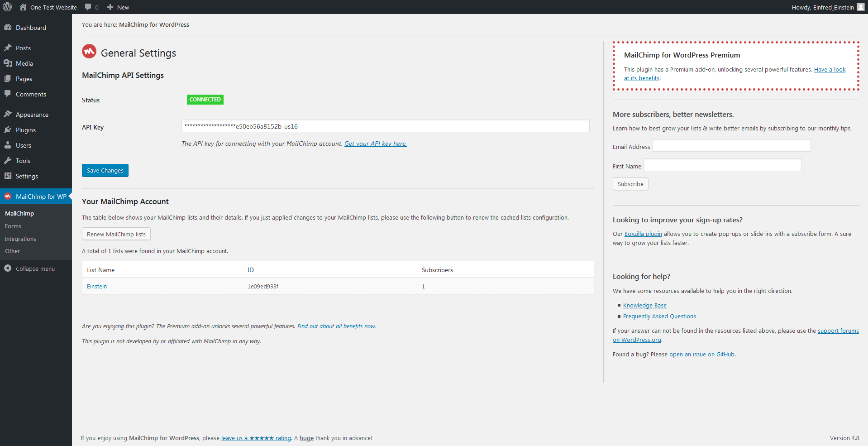Click the WordPress logo icon
This screenshot has height=446, width=868.
(x=8, y=7)
